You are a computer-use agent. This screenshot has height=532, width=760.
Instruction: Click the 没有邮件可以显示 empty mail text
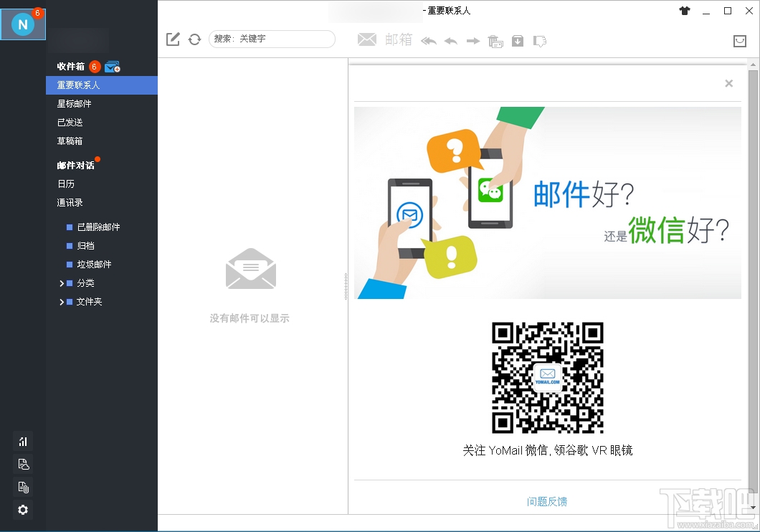[250, 318]
